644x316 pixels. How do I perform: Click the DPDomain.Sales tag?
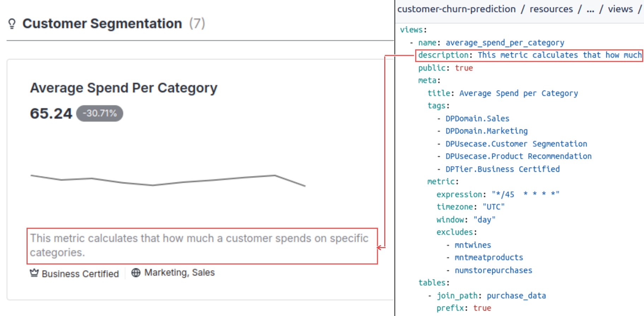[477, 118]
